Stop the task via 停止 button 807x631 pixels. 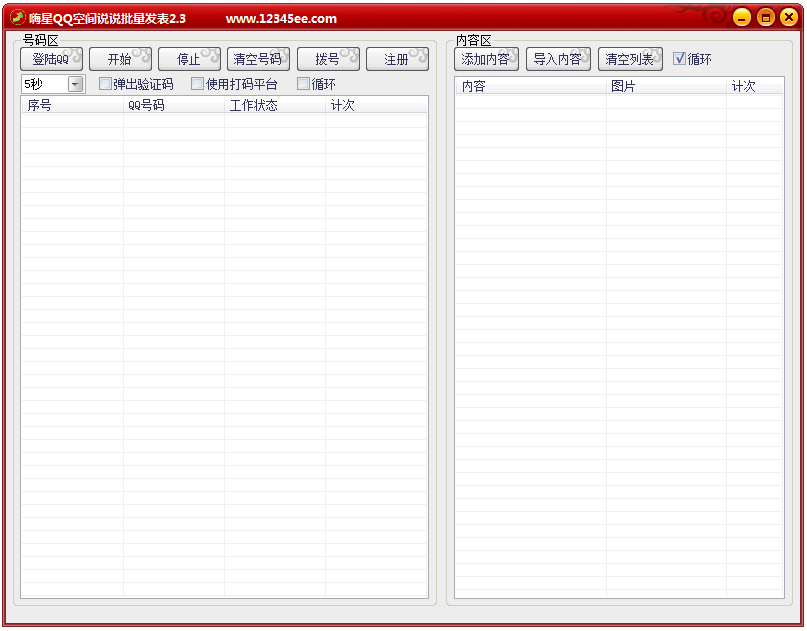[x=189, y=59]
